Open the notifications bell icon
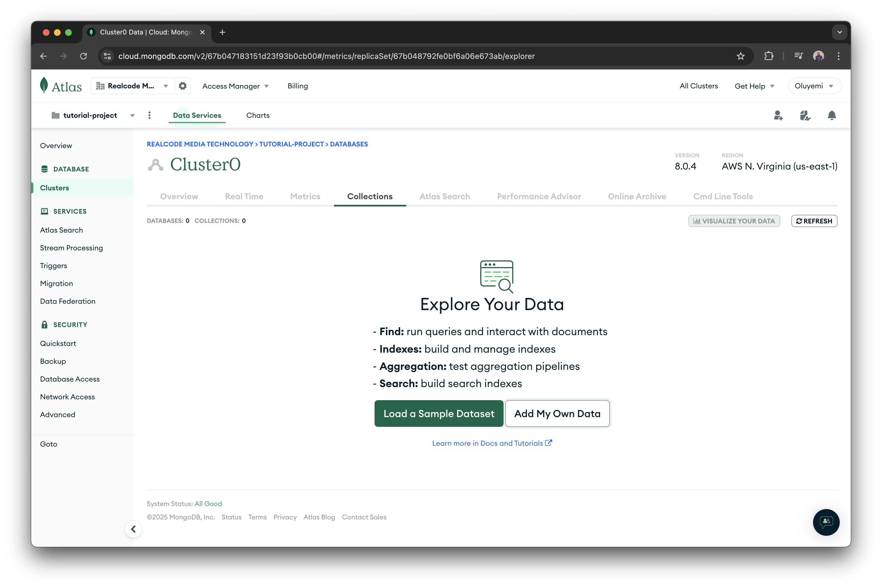This screenshot has height=588, width=882. (832, 116)
